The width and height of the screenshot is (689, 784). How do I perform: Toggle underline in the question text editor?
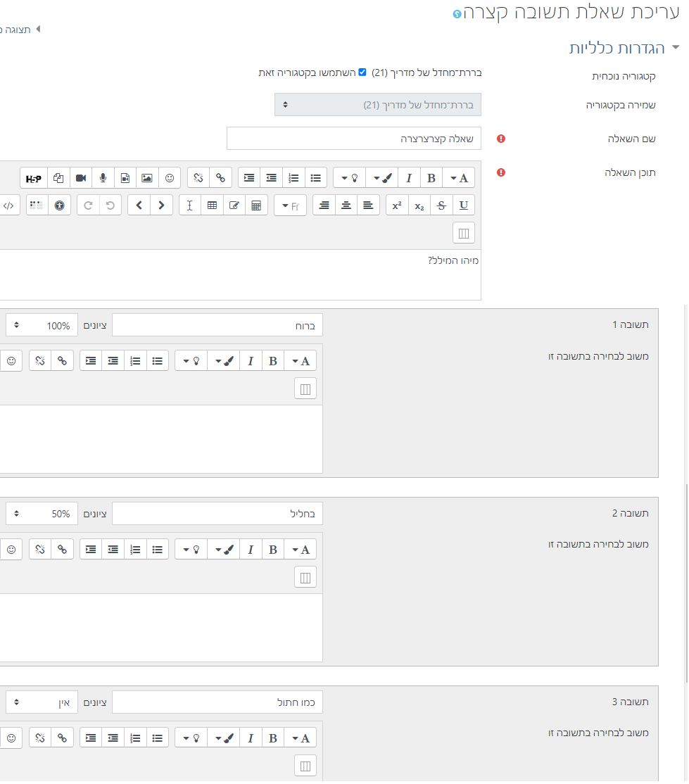[x=463, y=206]
